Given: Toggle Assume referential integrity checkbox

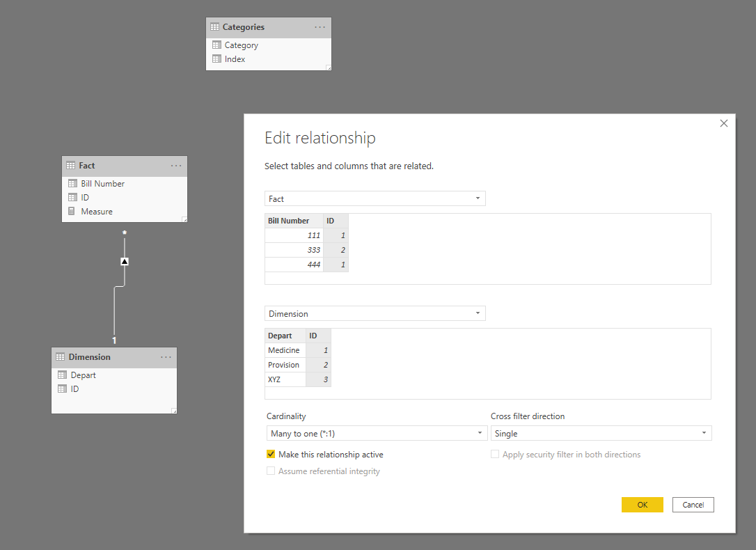Looking at the screenshot, I should 271,471.
